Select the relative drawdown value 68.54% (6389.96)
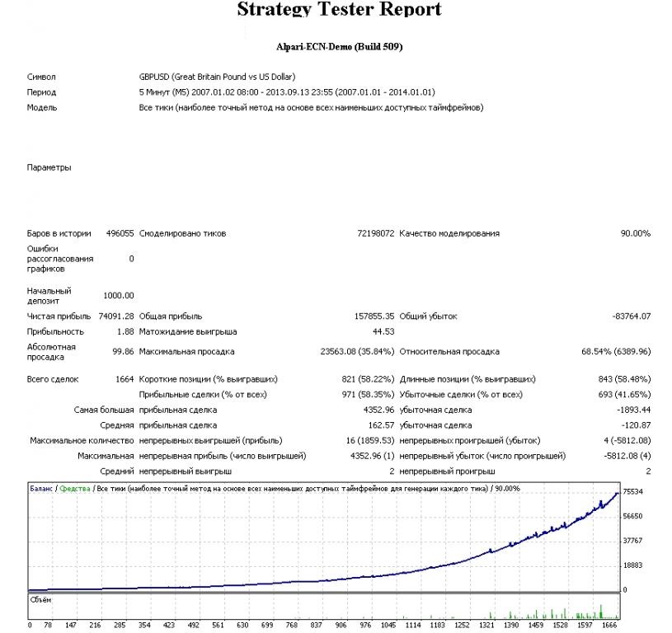672x633 pixels. click(616, 352)
